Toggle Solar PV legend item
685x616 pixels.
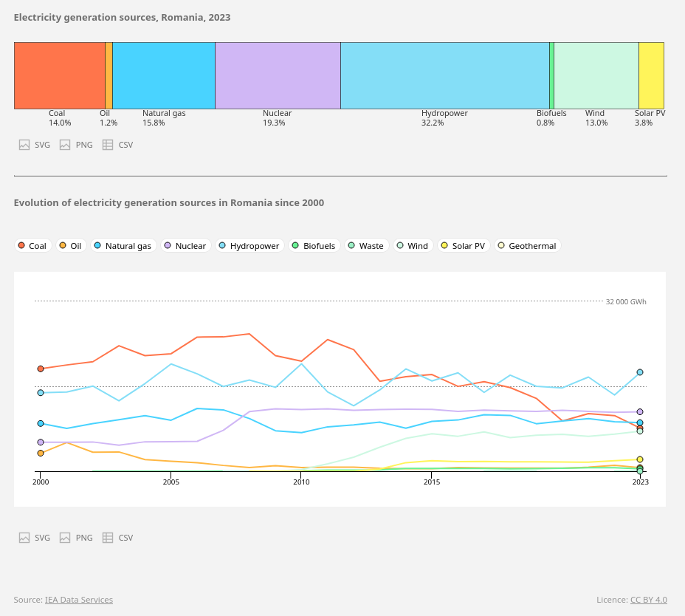(463, 246)
